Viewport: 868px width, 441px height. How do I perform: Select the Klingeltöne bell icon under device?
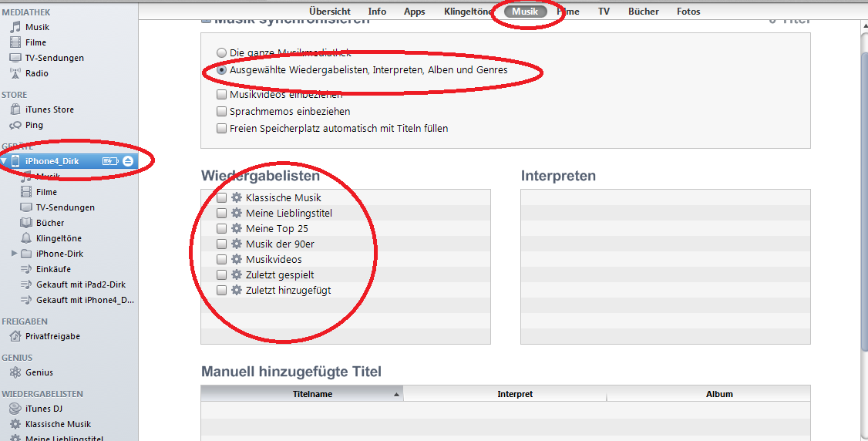click(26, 238)
